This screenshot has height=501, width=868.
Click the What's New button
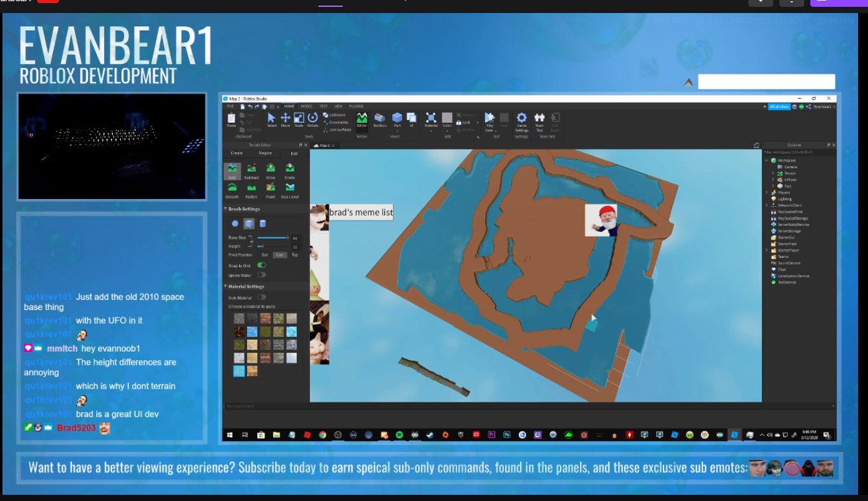[779, 107]
